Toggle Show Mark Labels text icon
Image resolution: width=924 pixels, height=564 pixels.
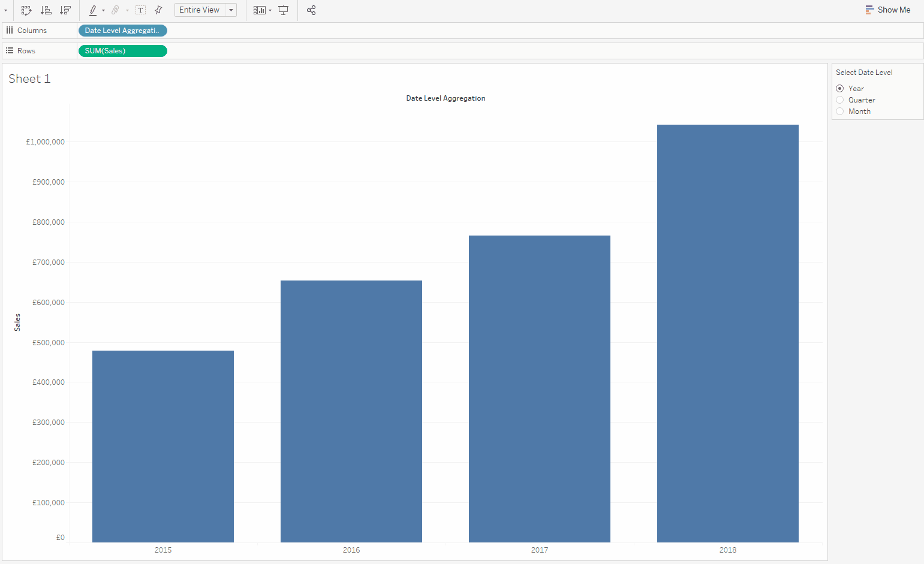tap(140, 10)
